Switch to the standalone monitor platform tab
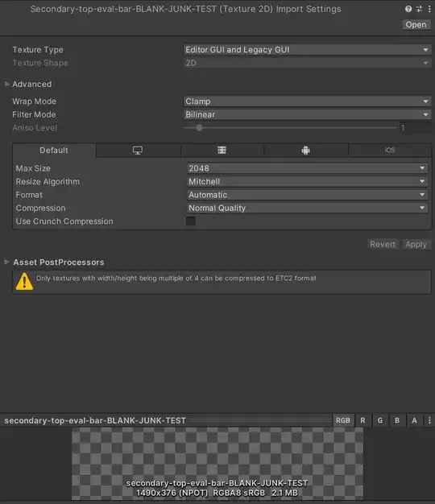The width and height of the screenshot is (435, 504). (138, 151)
